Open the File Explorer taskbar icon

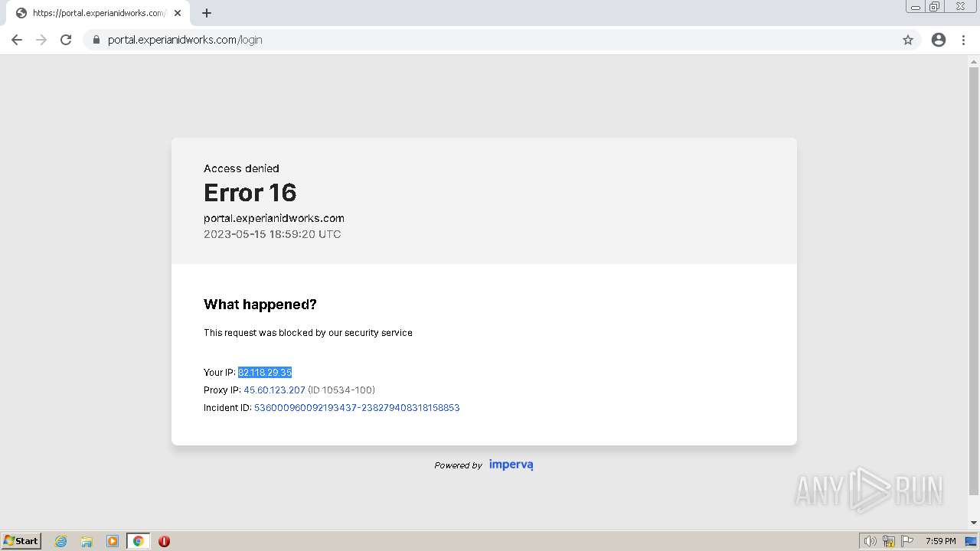(87, 541)
